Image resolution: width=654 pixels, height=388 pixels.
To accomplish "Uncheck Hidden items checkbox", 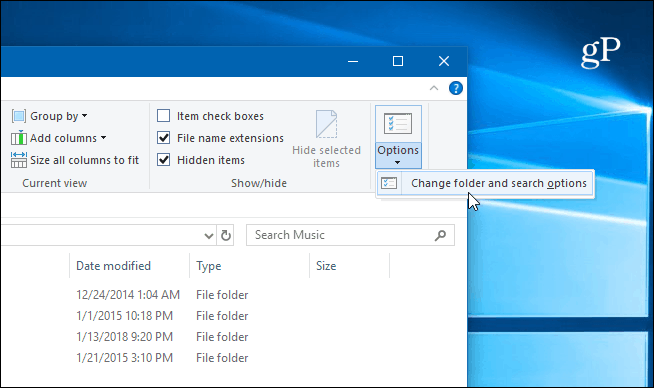I will coord(164,160).
